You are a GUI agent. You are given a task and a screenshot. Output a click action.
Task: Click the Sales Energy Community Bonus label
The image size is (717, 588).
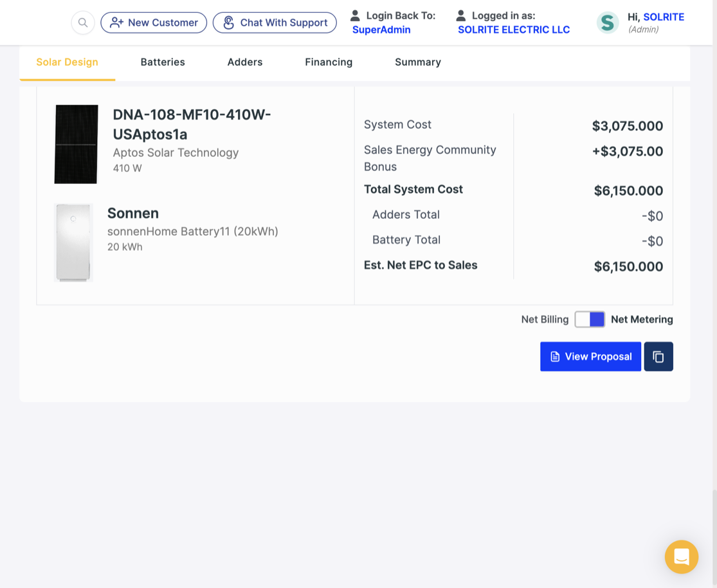tap(430, 158)
